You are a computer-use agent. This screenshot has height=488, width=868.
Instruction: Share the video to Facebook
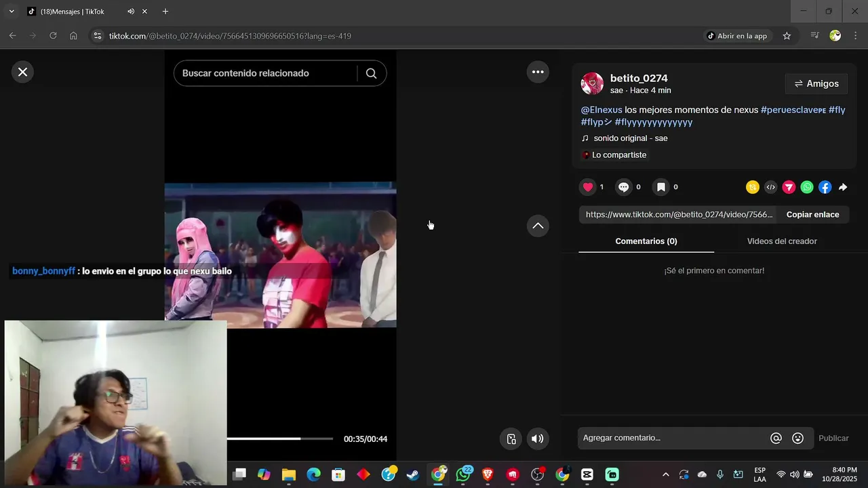pyautogui.click(x=825, y=188)
